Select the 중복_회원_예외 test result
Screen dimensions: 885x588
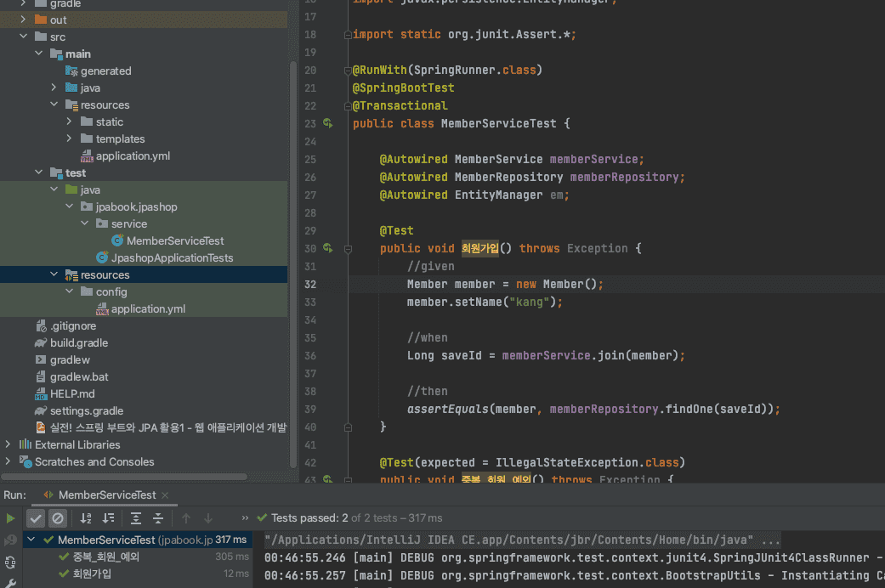(105, 557)
